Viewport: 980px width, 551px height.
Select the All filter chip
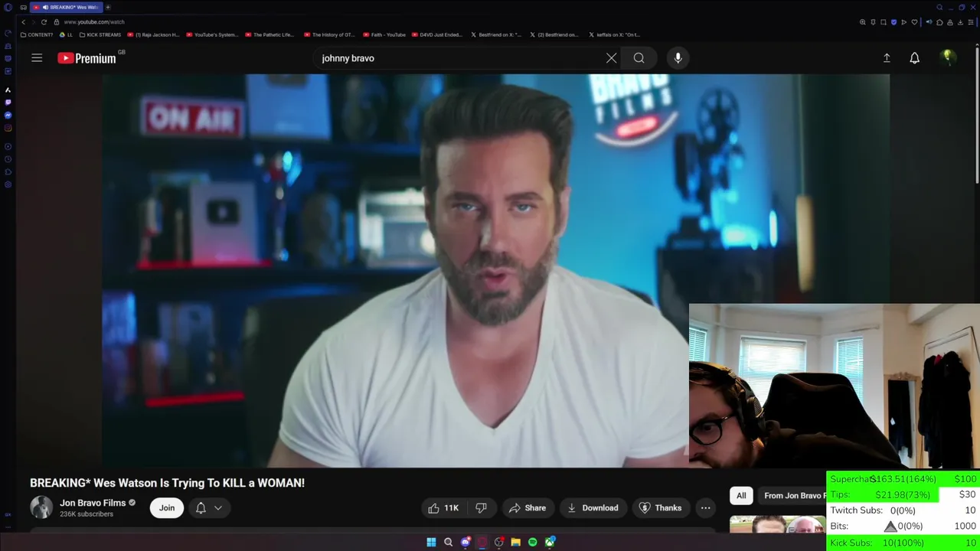741,496
